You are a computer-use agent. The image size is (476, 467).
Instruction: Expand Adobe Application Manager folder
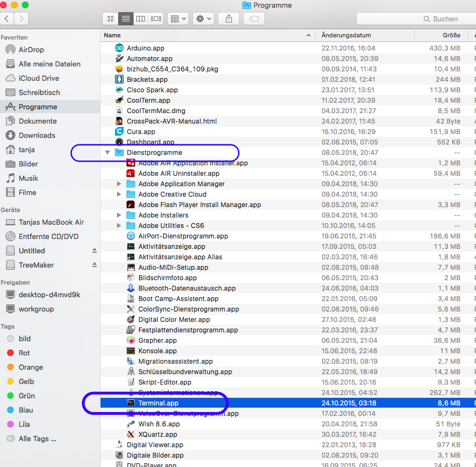pos(119,184)
